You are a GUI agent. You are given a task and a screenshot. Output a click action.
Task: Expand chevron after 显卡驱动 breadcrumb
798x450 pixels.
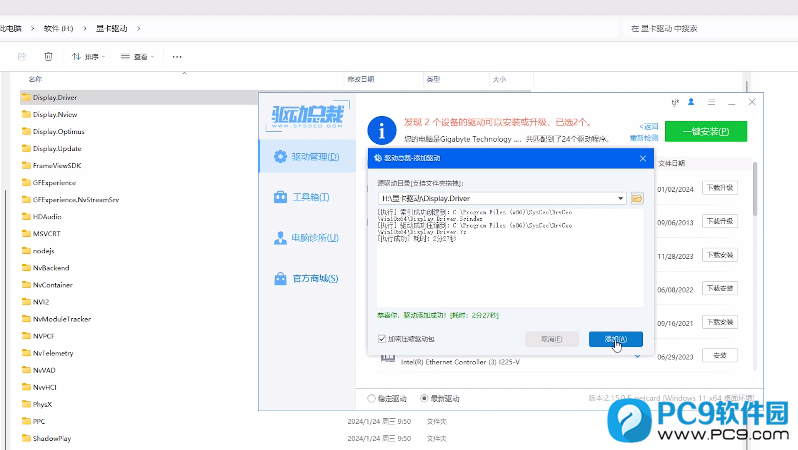(138, 29)
